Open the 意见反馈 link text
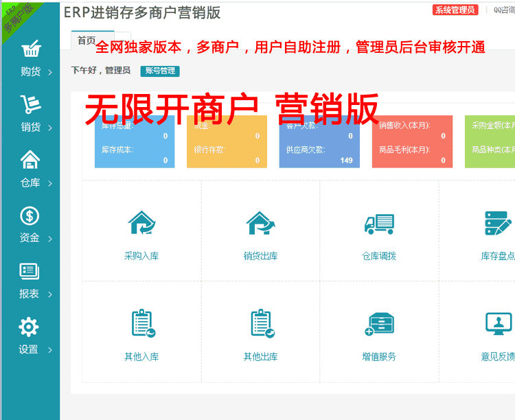Screen dimensions: 515x420 [498, 357]
